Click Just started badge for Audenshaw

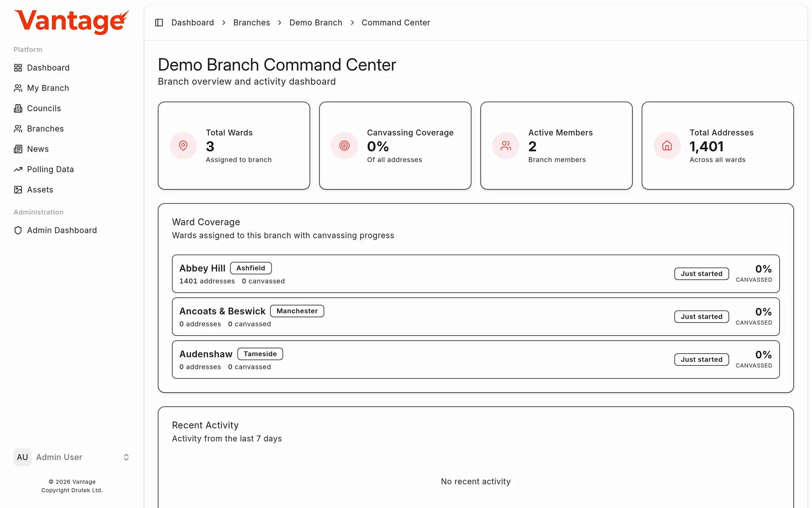701,360
